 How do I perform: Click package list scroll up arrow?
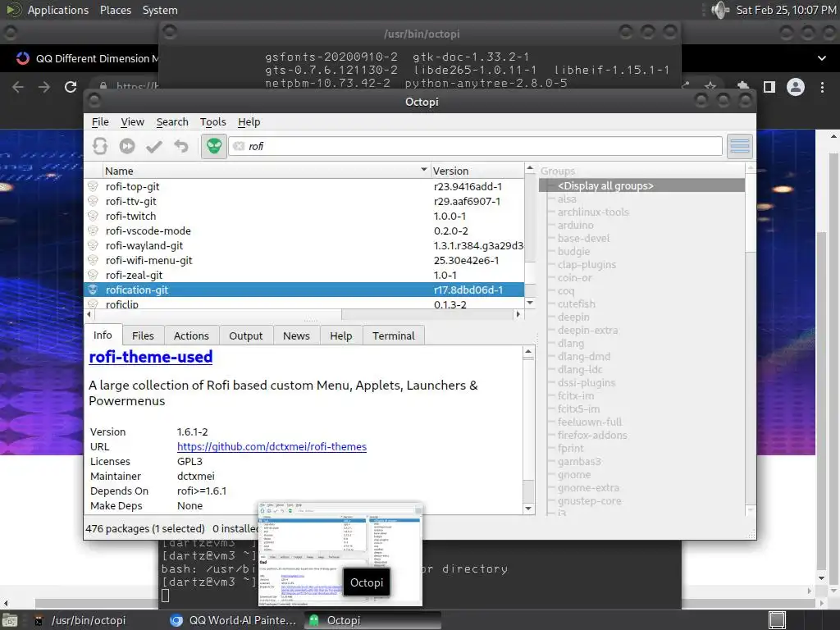(x=530, y=168)
